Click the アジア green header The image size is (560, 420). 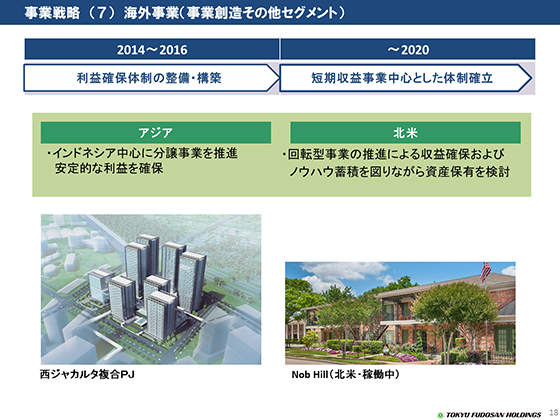click(156, 132)
